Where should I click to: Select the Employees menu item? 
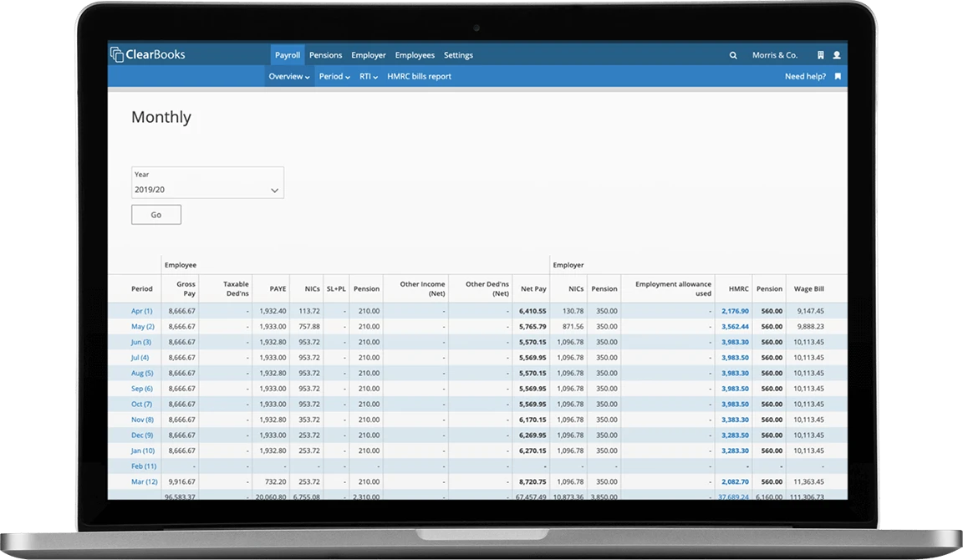pos(415,55)
